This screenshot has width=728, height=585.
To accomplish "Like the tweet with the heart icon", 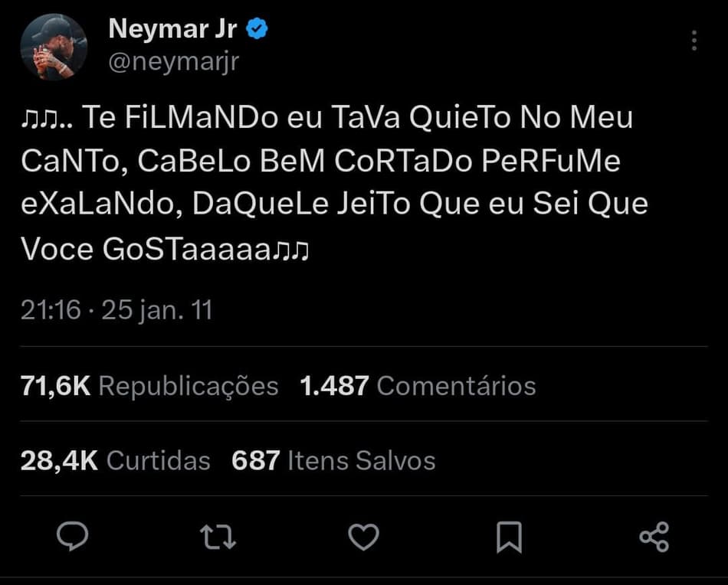I will coord(363,536).
